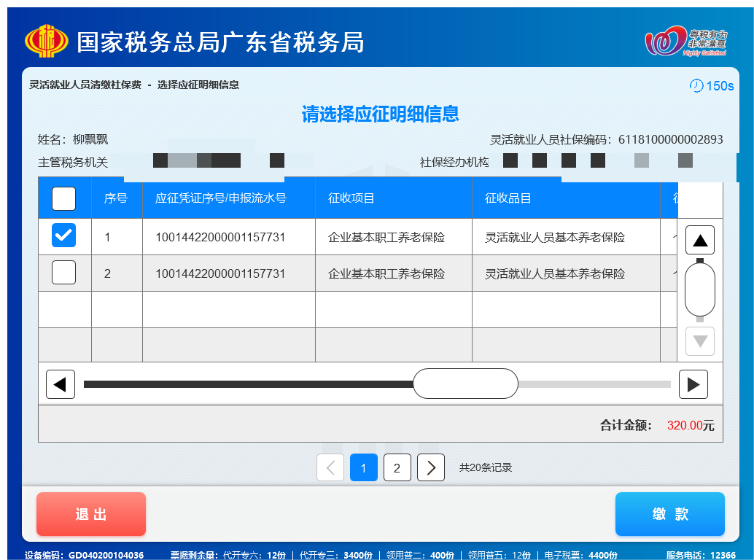
Task: Uncheck the checkbox for record row 1
Action: 63,236
